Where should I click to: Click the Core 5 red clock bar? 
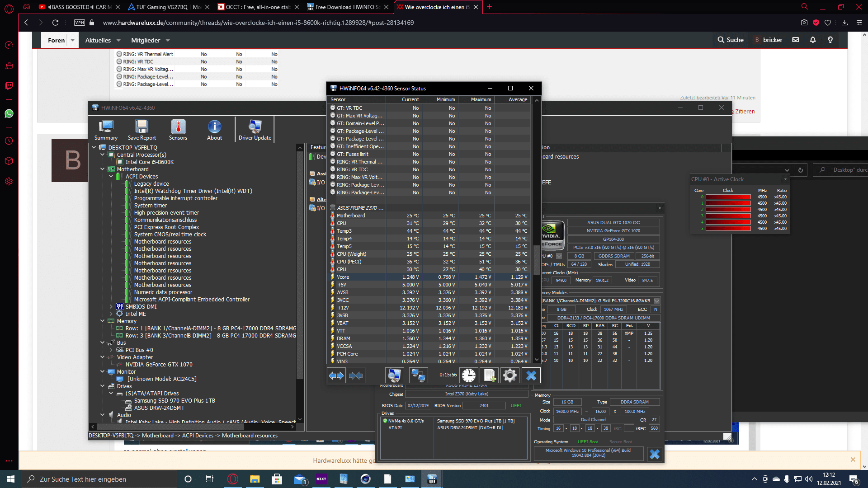click(x=728, y=229)
